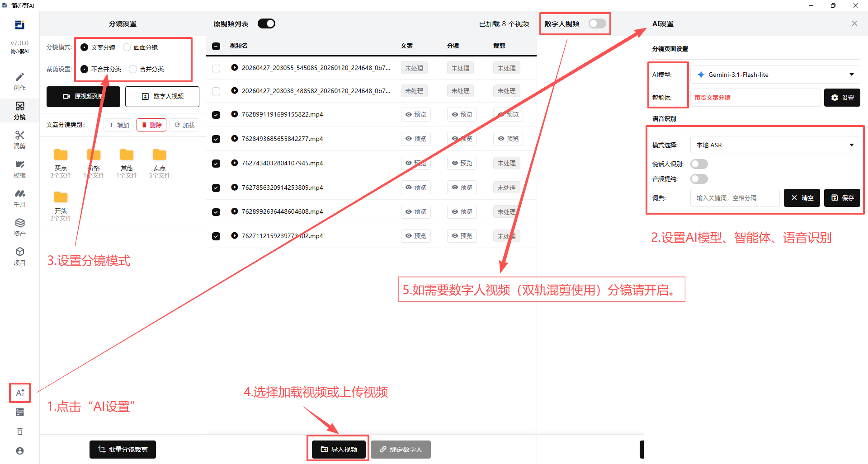This screenshot has height=464, width=868.
Task: Enable the 数字人视频 switch
Action: pos(597,23)
